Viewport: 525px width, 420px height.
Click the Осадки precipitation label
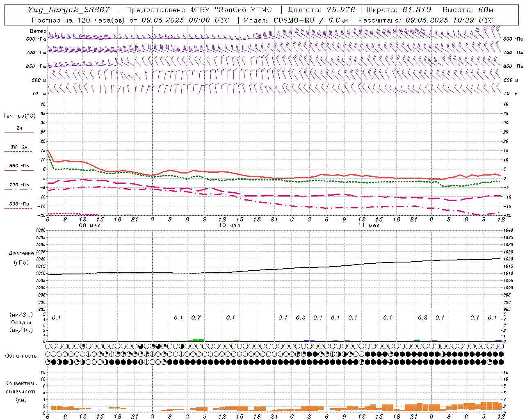[x=21, y=322]
